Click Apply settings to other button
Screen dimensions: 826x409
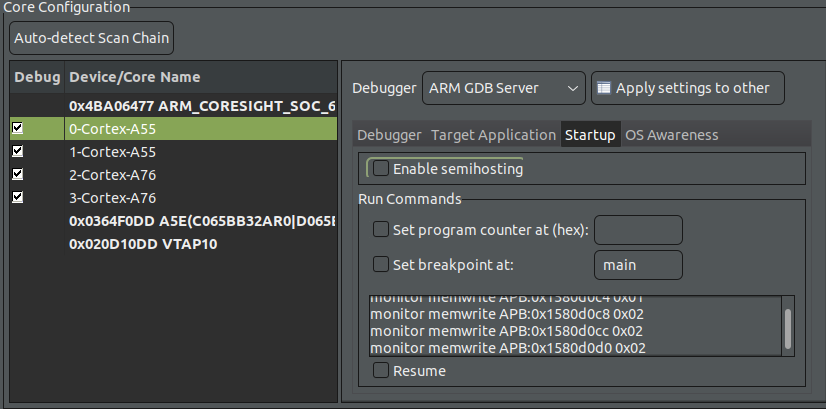point(687,88)
